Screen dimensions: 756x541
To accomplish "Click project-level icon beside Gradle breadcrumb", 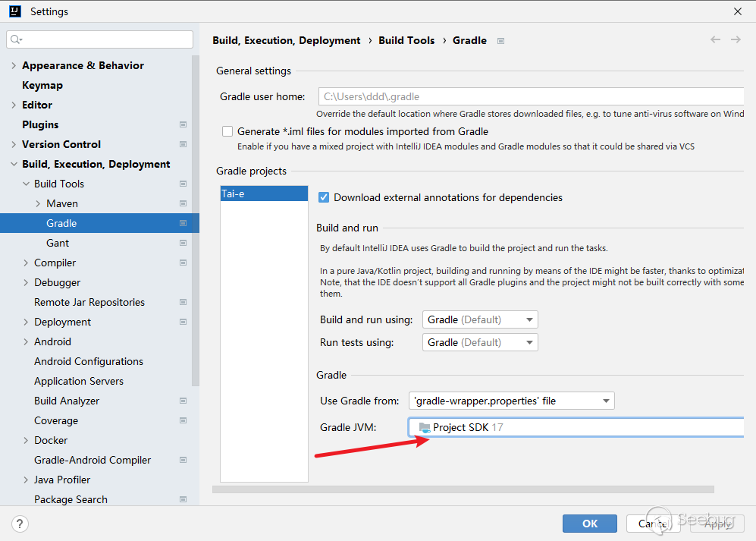I will click(x=500, y=41).
